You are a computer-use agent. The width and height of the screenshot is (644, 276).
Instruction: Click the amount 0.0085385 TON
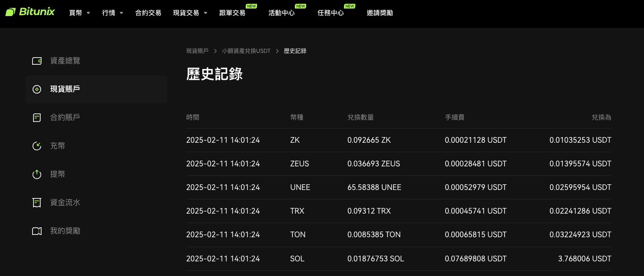click(x=374, y=235)
